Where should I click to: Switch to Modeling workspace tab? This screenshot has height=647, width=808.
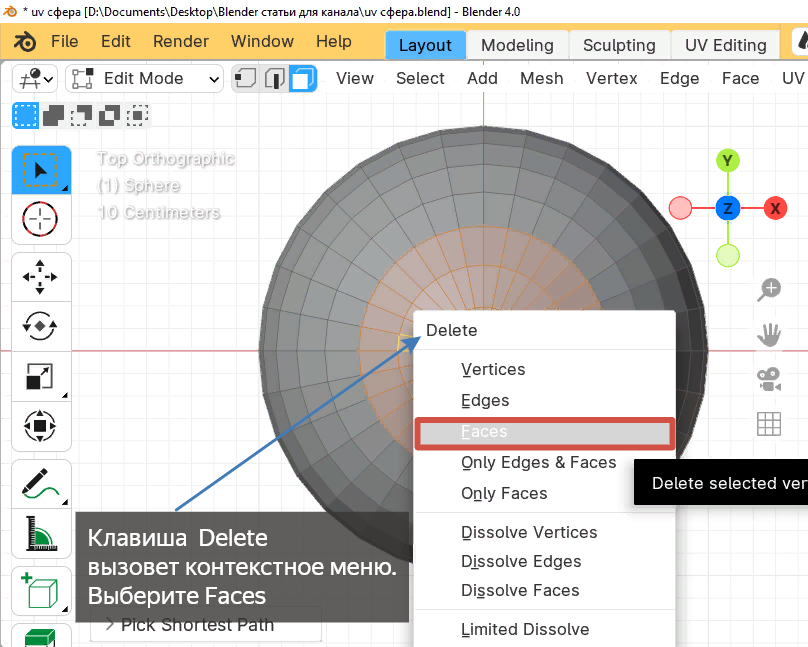[517, 45]
